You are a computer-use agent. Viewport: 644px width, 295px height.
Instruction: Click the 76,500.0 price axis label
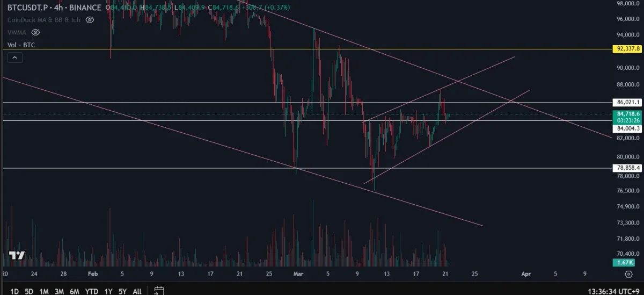(627, 191)
